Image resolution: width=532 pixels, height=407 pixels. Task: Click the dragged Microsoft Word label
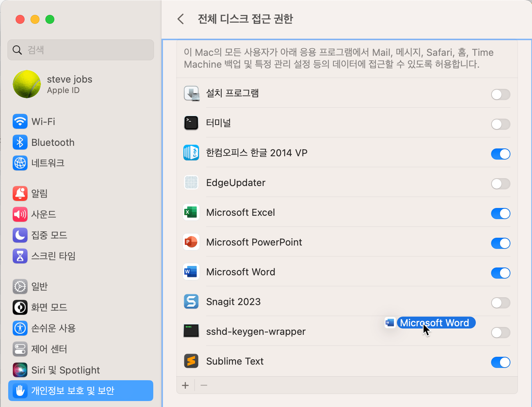tap(436, 323)
